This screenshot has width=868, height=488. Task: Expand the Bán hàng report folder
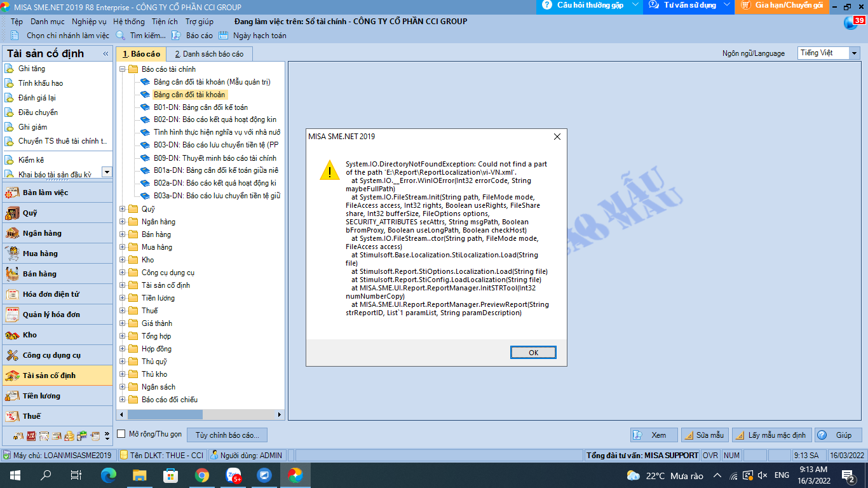[123, 234]
